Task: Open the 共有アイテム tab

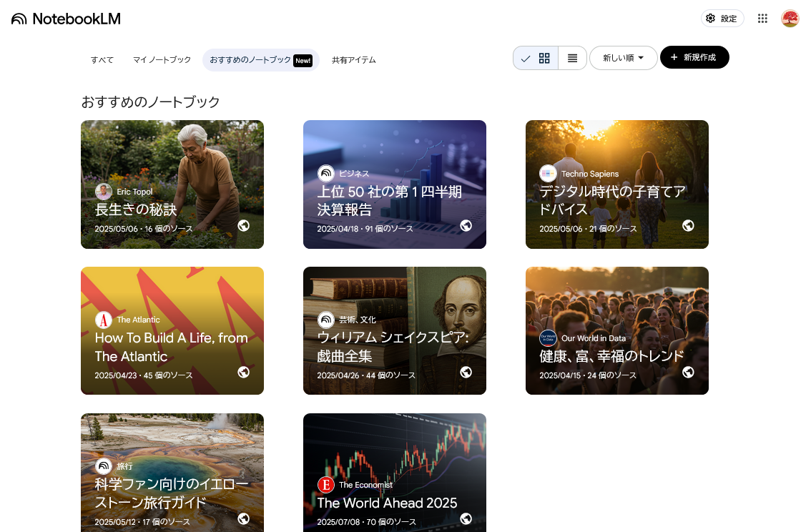Action: click(354, 60)
